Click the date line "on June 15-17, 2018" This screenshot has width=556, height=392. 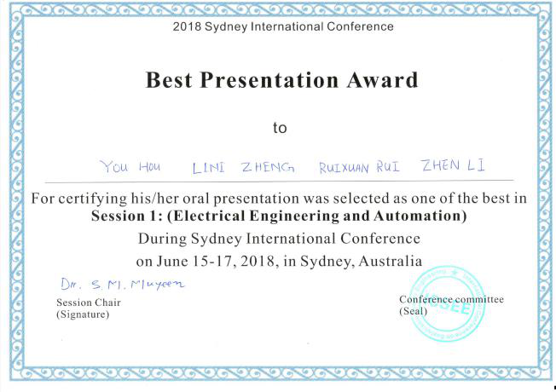pyautogui.click(x=280, y=260)
